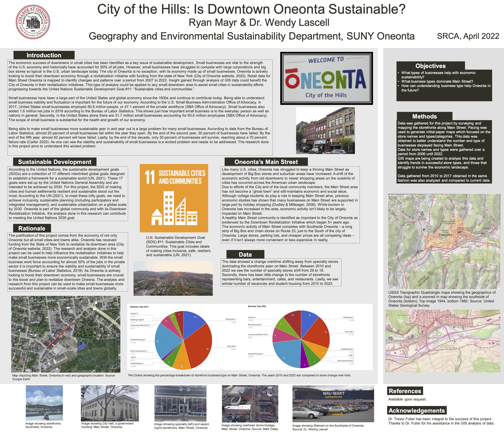The image size is (504, 432).
Task: Click the Sustainable Development section heading
Action: 55,162
